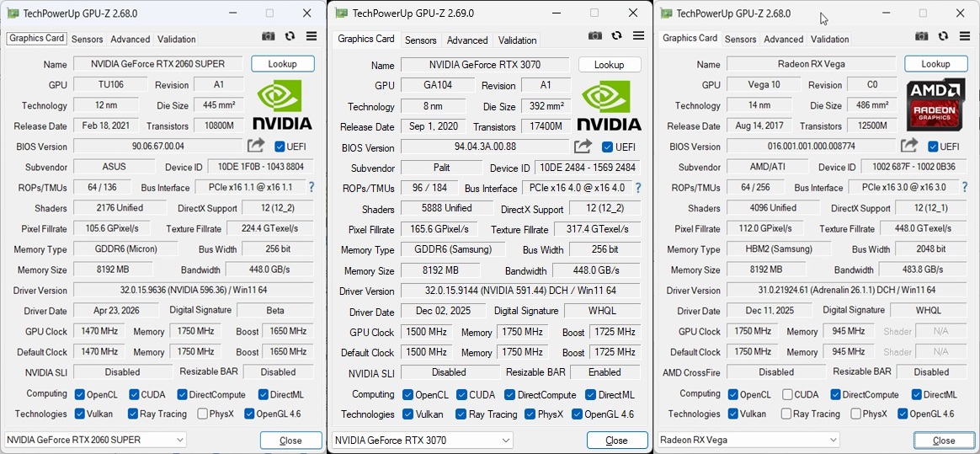The width and height of the screenshot is (980, 454).
Task: Toggle the DirectCompute checkbox in Radeon RX Vega window
Action: [836, 394]
